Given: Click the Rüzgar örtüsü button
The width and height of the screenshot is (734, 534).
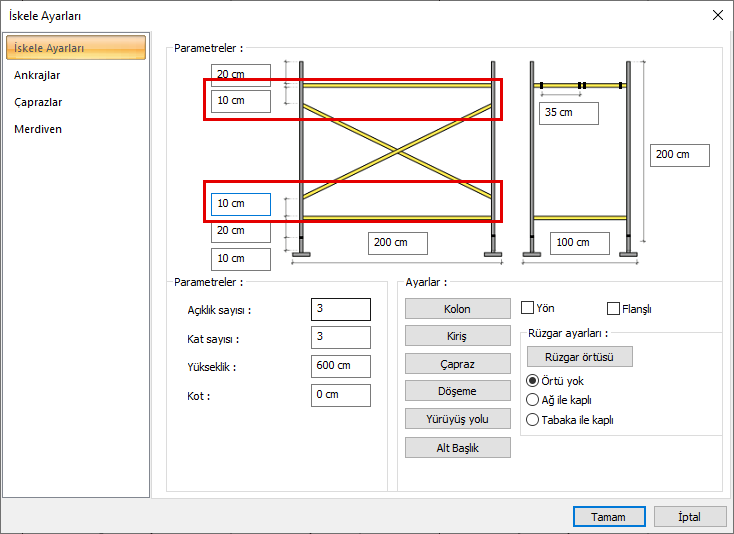Looking at the screenshot, I should [x=579, y=356].
